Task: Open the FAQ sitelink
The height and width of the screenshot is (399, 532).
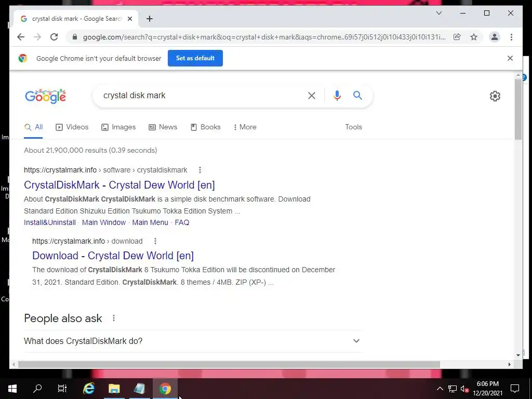Action: [182, 222]
